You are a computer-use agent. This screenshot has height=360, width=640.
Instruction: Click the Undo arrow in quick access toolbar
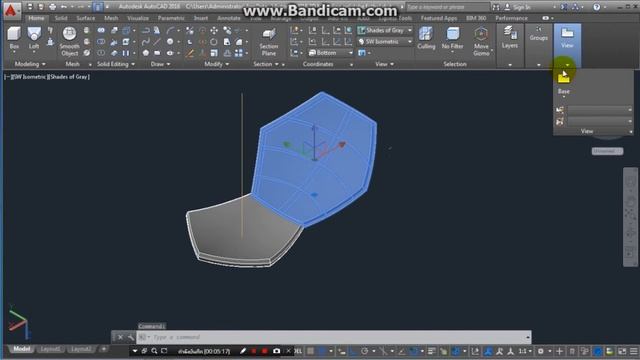pos(64,7)
